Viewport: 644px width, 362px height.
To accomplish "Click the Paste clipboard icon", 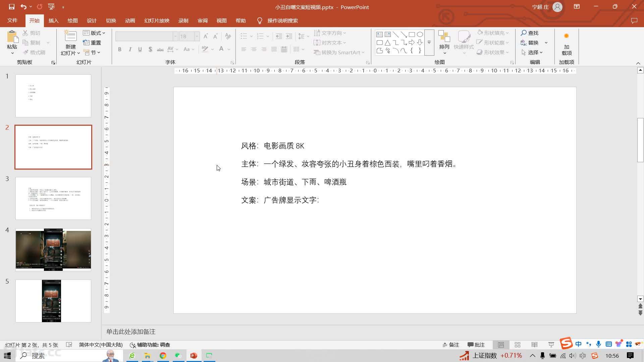I will coord(12,37).
